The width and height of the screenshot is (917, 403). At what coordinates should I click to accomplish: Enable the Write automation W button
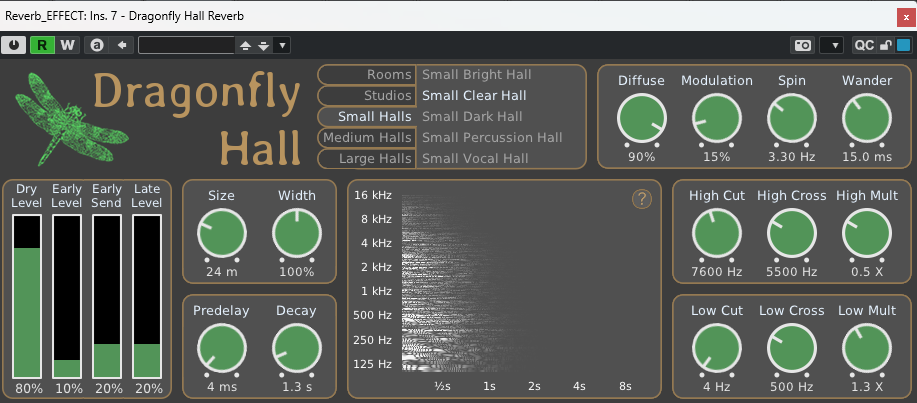tap(67, 44)
